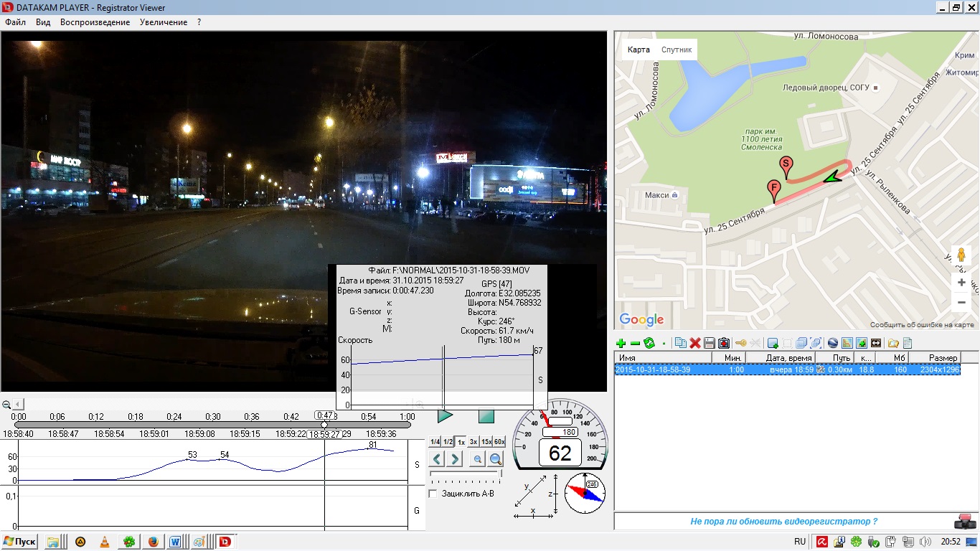Click the floppy disk save icon
980x551 pixels.
[x=710, y=344]
